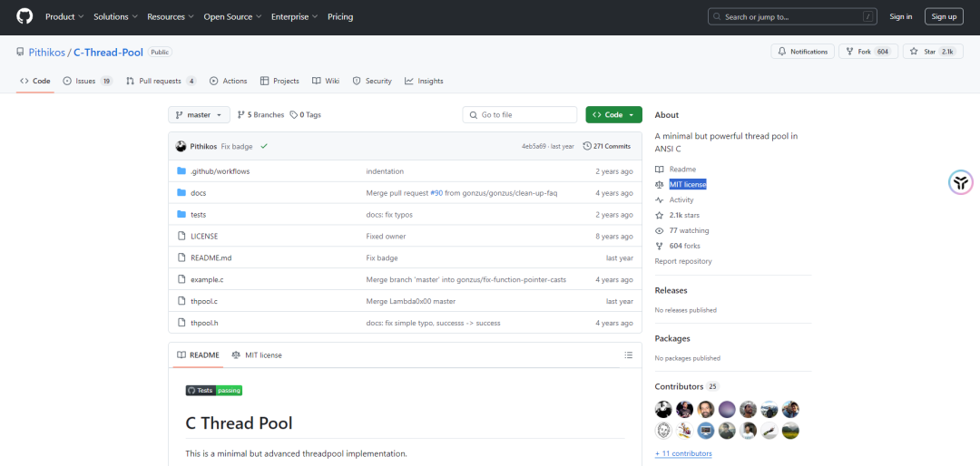Click the first contributor avatar thumbnail
The height and width of the screenshot is (466, 980).
663,410
